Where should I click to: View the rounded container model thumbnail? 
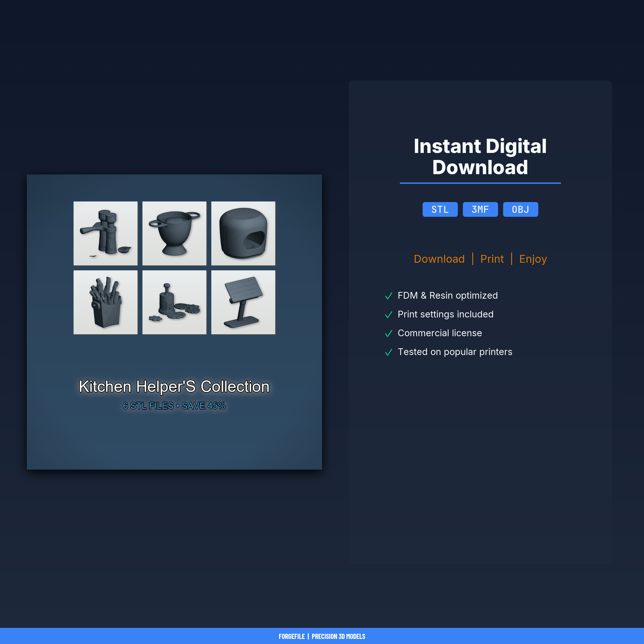pos(243,233)
